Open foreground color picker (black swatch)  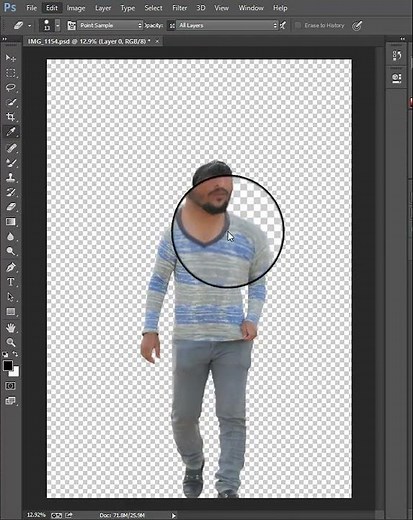point(8,365)
